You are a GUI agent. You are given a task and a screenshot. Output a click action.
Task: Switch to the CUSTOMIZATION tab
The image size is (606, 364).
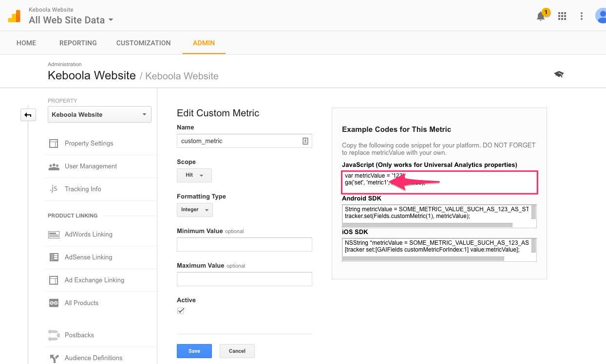(143, 43)
